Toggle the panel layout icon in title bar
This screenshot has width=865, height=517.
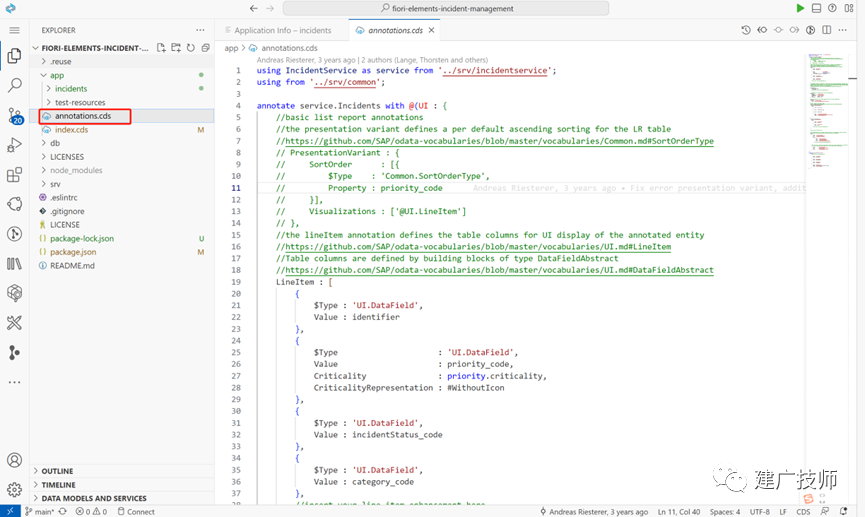(816, 8)
